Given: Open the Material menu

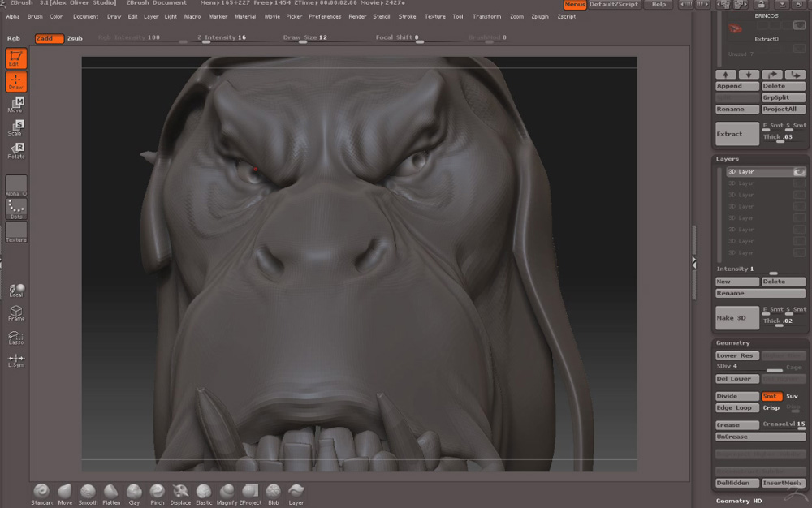Looking at the screenshot, I should (245, 16).
